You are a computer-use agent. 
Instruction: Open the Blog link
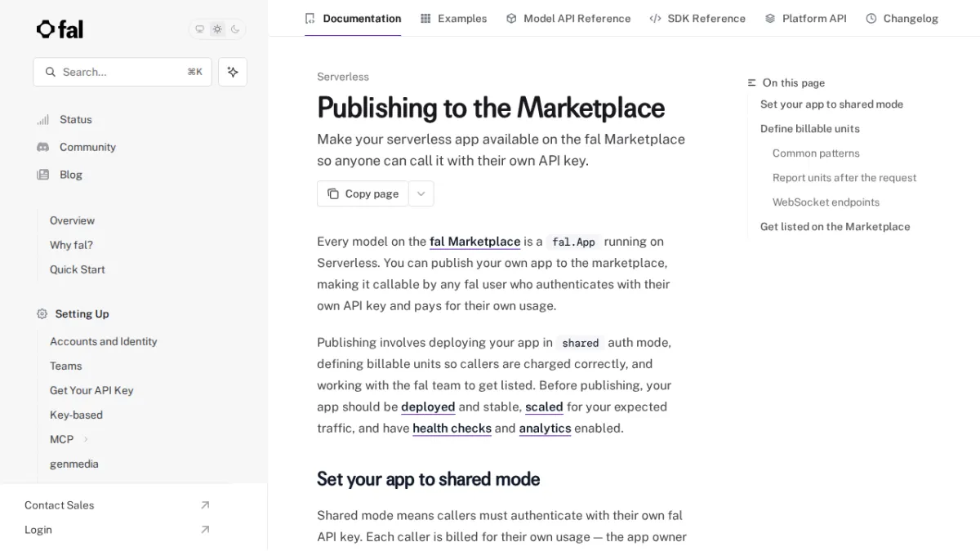[x=71, y=175]
